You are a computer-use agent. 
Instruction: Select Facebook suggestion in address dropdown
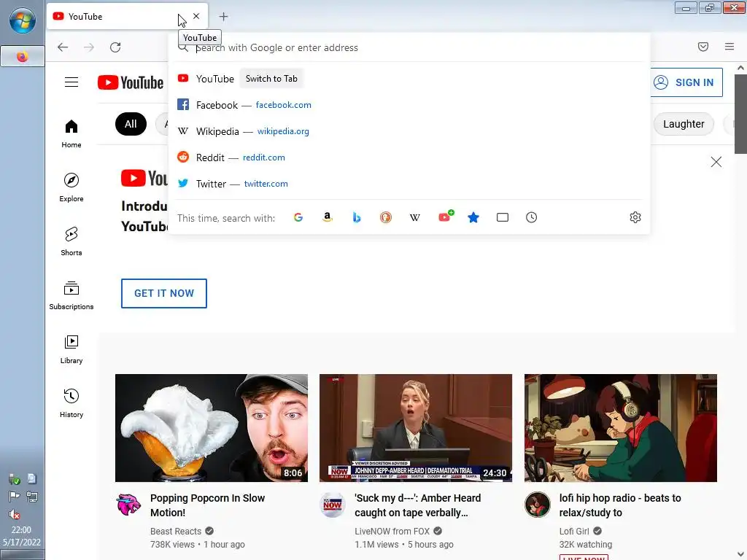(409, 105)
